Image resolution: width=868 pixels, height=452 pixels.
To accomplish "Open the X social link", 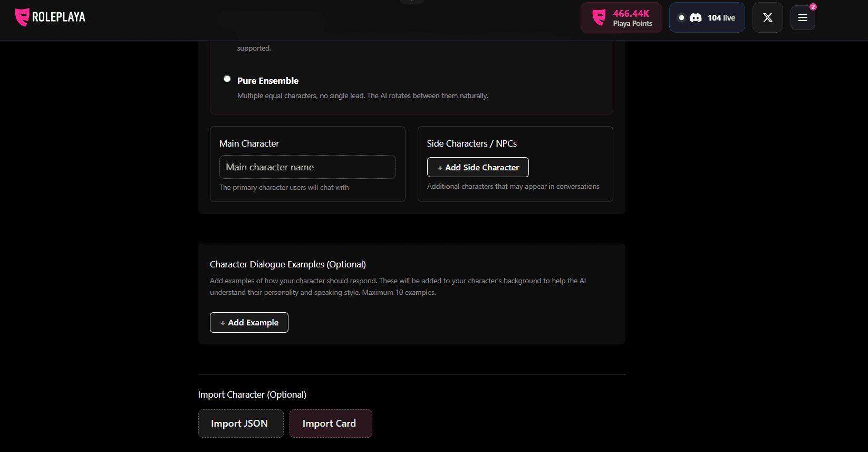I will (768, 18).
